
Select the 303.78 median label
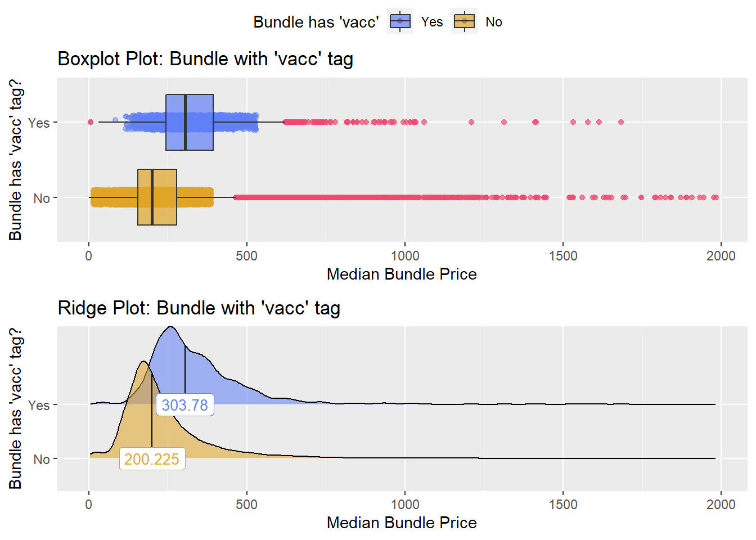click(184, 405)
